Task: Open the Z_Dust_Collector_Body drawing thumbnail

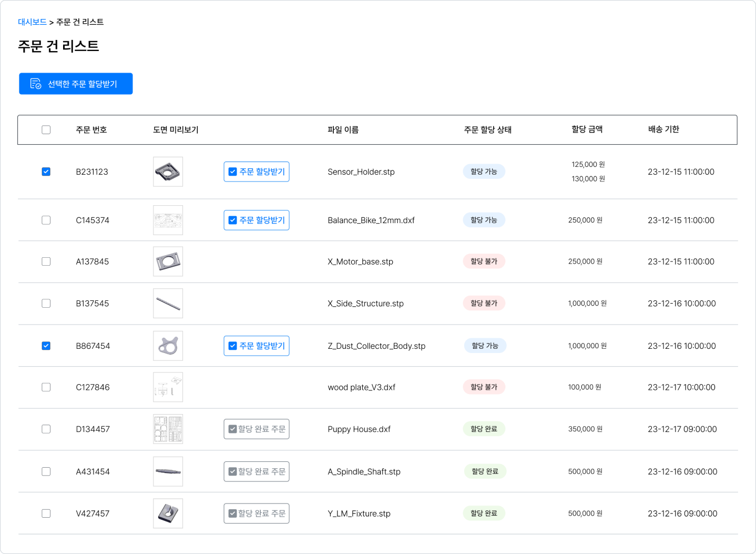Action: tap(168, 346)
